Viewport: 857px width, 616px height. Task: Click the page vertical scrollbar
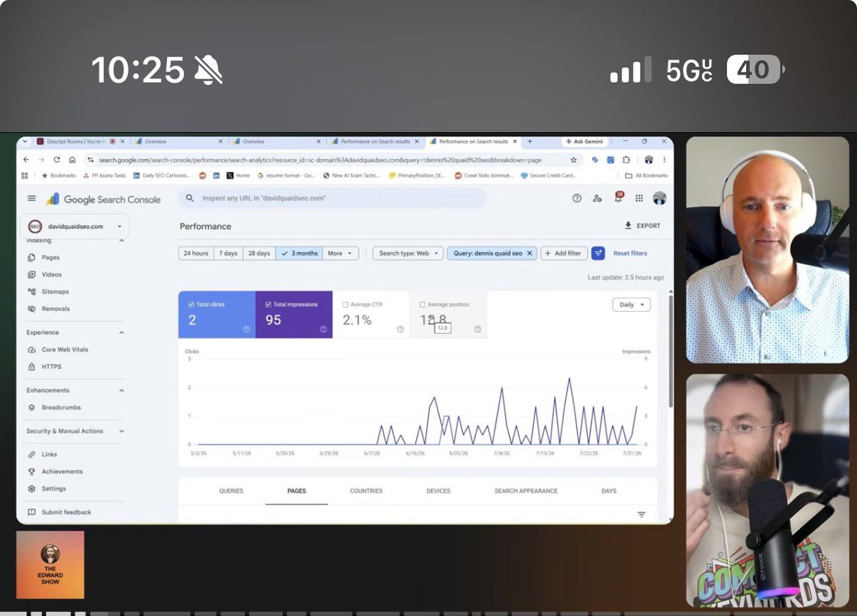[670, 350]
